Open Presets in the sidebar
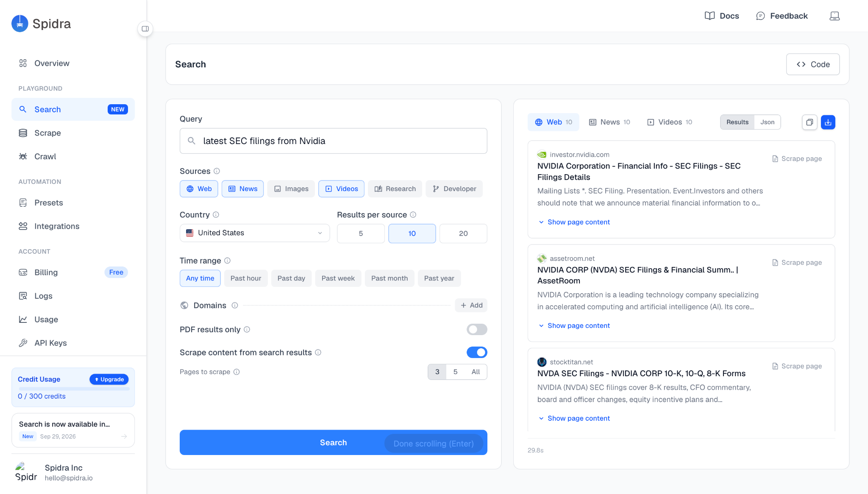 click(73, 203)
